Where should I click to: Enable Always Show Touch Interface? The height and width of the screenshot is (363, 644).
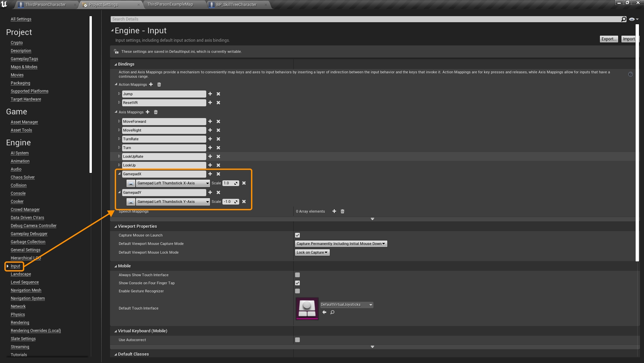(x=297, y=275)
